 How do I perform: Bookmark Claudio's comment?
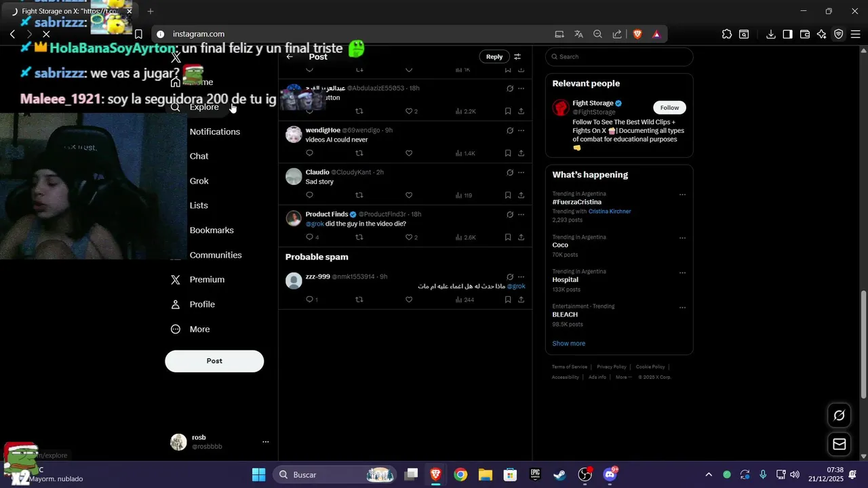pyautogui.click(x=508, y=195)
